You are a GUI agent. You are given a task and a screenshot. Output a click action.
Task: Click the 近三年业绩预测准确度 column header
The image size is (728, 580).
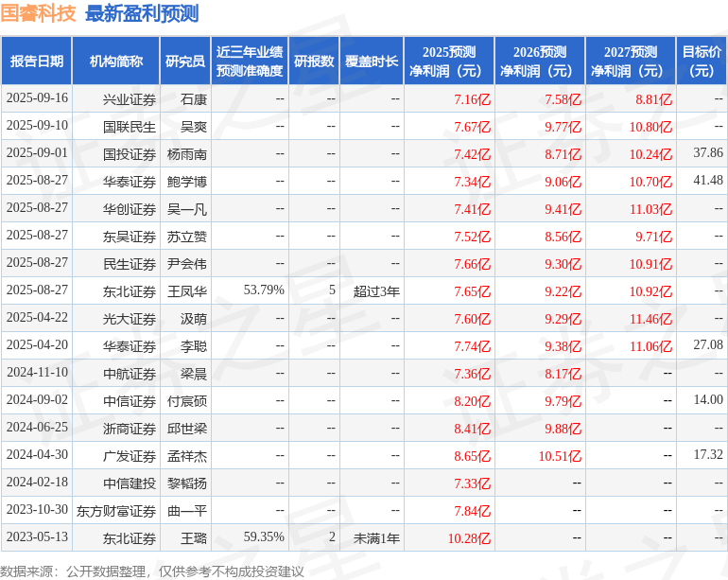click(x=250, y=61)
